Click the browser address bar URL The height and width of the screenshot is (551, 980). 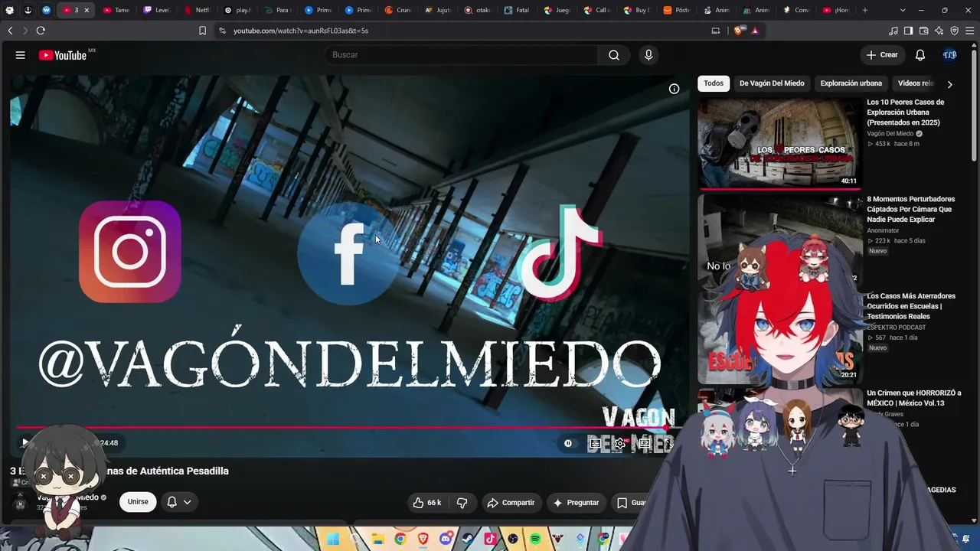point(301,31)
